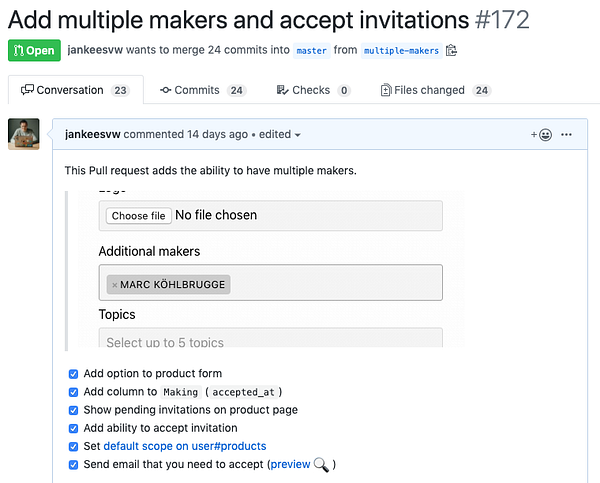Screen dimensions: 600x483
Task: Toggle 'Show pending invitations on product page'
Action: [73, 410]
